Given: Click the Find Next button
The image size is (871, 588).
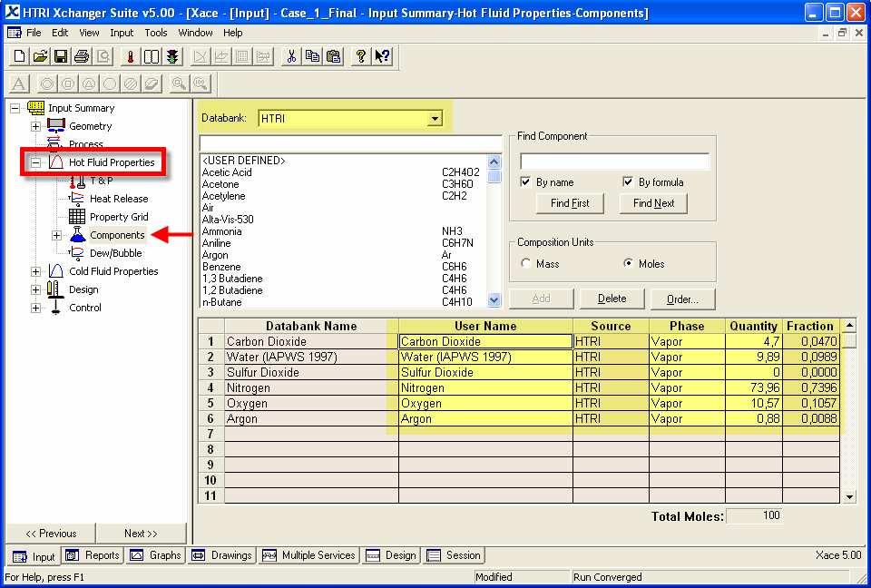Looking at the screenshot, I should tap(654, 203).
